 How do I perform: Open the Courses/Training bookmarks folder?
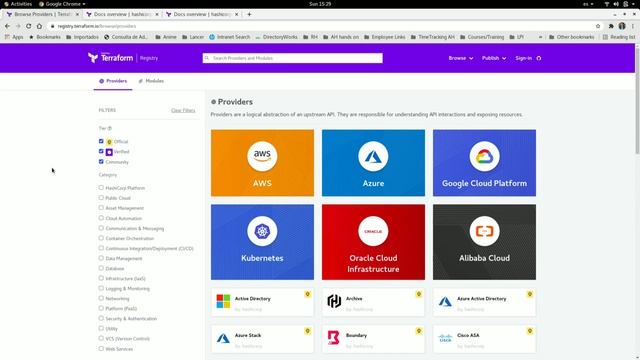(482, 37)
